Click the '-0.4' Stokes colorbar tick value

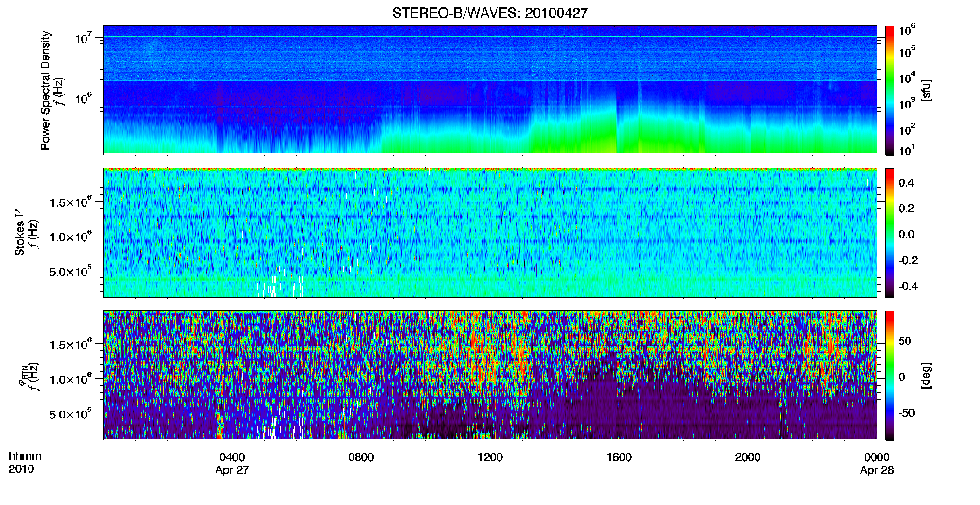click(x=908, y=286)
